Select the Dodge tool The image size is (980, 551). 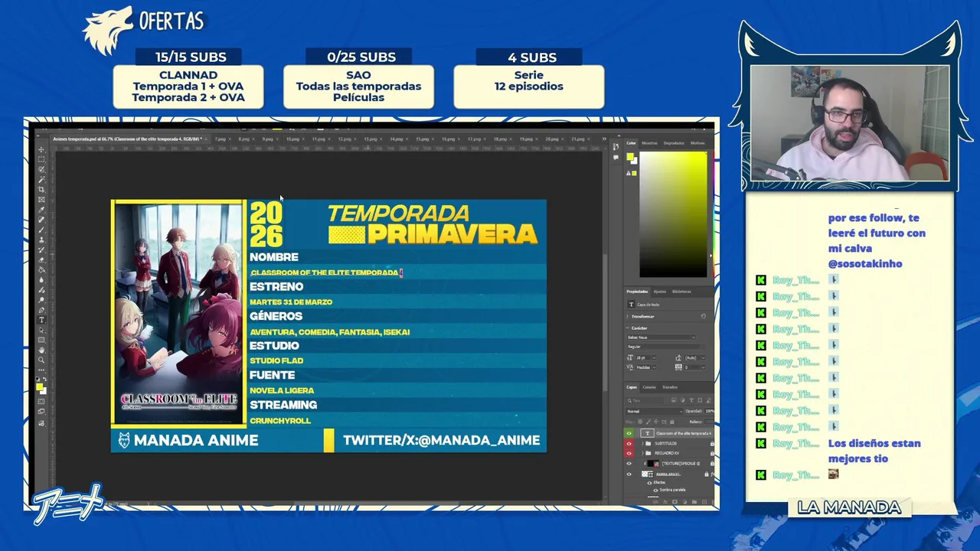(41, 299)
